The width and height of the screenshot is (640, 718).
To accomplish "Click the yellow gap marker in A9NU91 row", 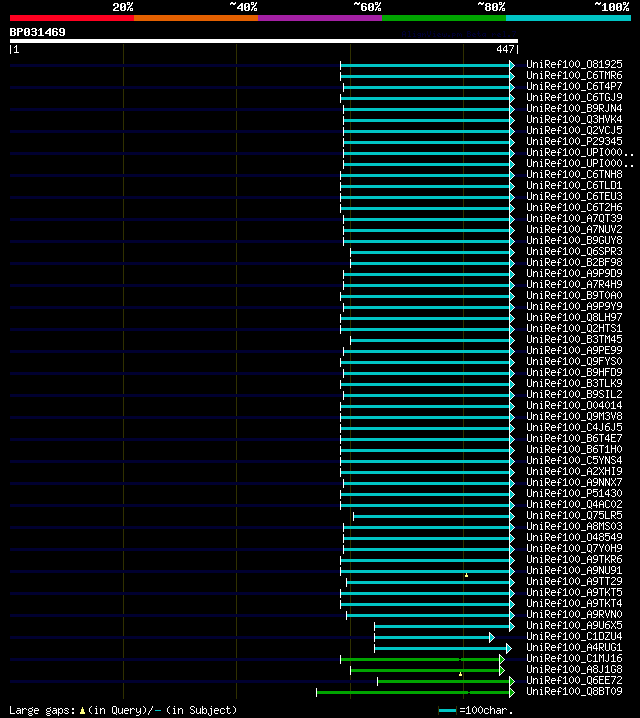I will (x=466, y=575).
